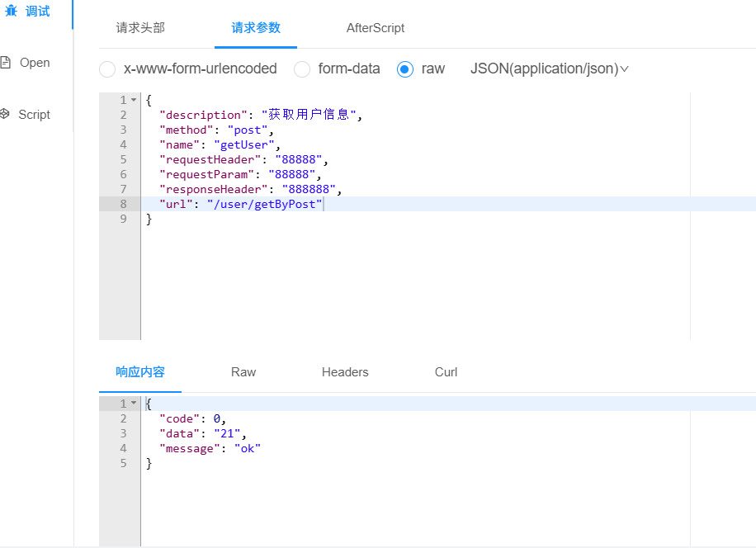Click the "code" key in response body
This screenshot has height=548, width=756.
[179, 418]
